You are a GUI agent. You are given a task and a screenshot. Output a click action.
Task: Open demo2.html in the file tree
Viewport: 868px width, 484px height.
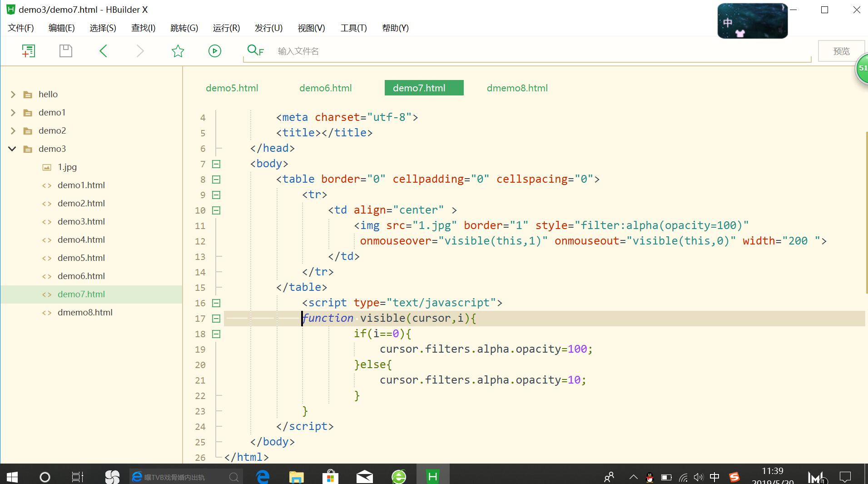click(81, 204)
